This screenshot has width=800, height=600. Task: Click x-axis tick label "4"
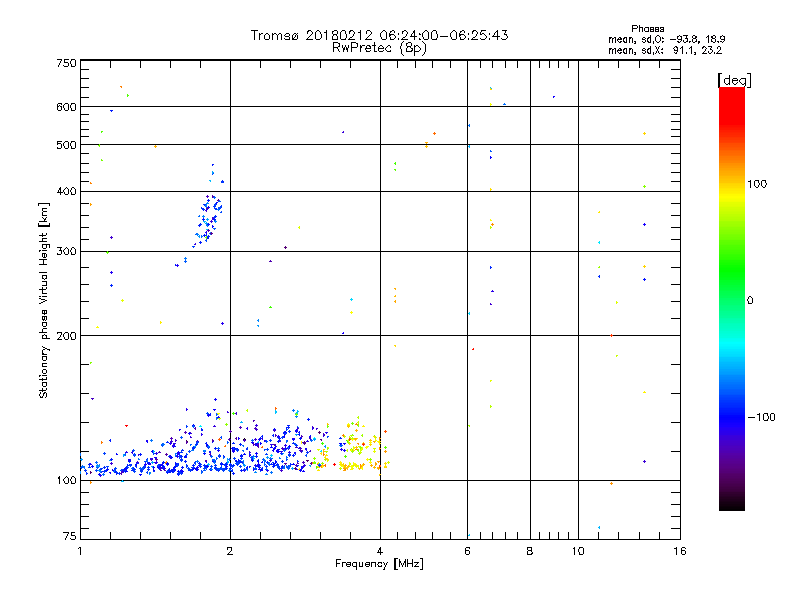pos(380,551)
